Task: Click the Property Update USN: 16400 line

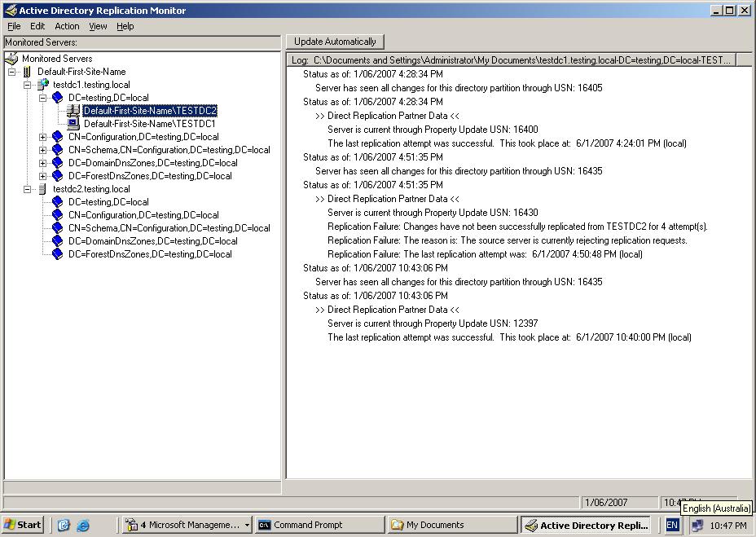Action: (433, 130)
